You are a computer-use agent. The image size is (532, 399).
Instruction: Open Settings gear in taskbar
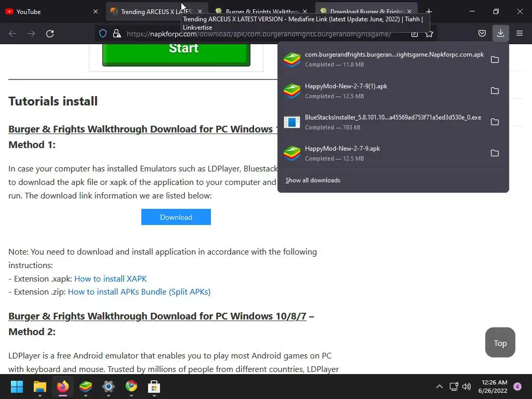coord(109,387)
